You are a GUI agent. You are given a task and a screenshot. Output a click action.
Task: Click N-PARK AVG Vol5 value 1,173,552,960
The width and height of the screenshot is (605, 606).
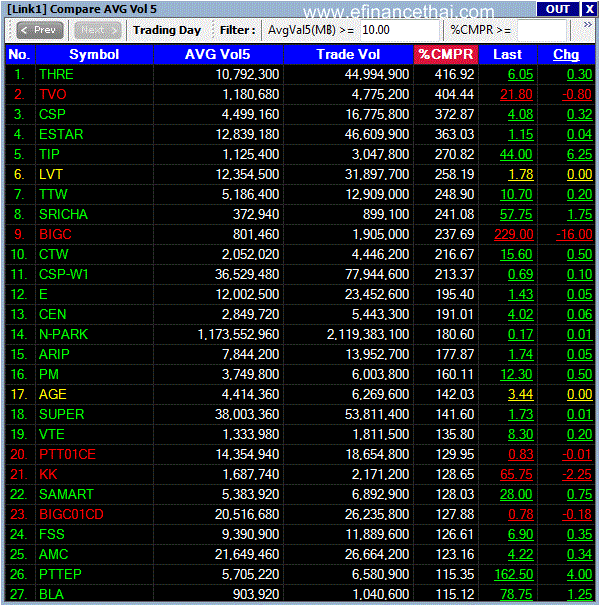238,335
